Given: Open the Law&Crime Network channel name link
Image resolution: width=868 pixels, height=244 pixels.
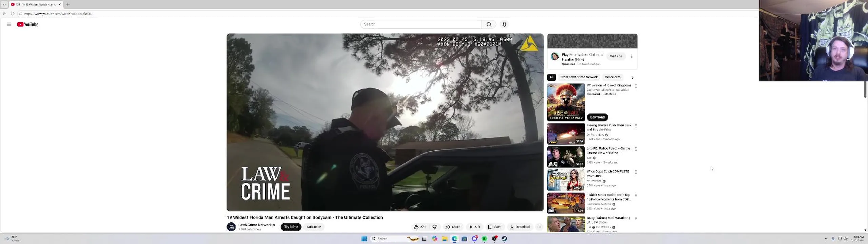Looking at the screenshot, I should (255, 225).
